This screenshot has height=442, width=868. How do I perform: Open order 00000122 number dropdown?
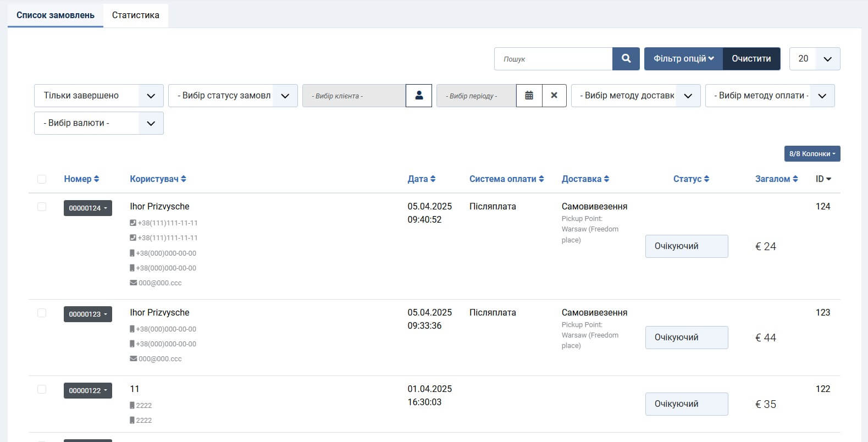pyautogui.click(x=88, y=391)
